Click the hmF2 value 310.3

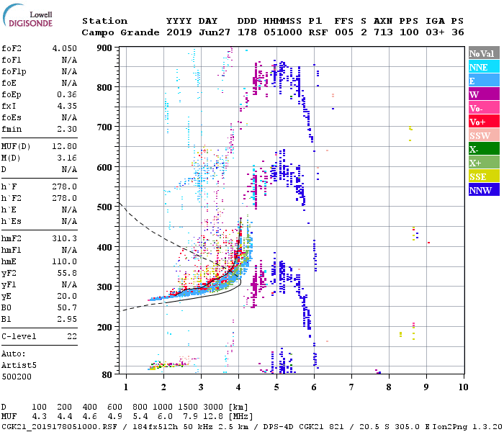tap(65, 238)
